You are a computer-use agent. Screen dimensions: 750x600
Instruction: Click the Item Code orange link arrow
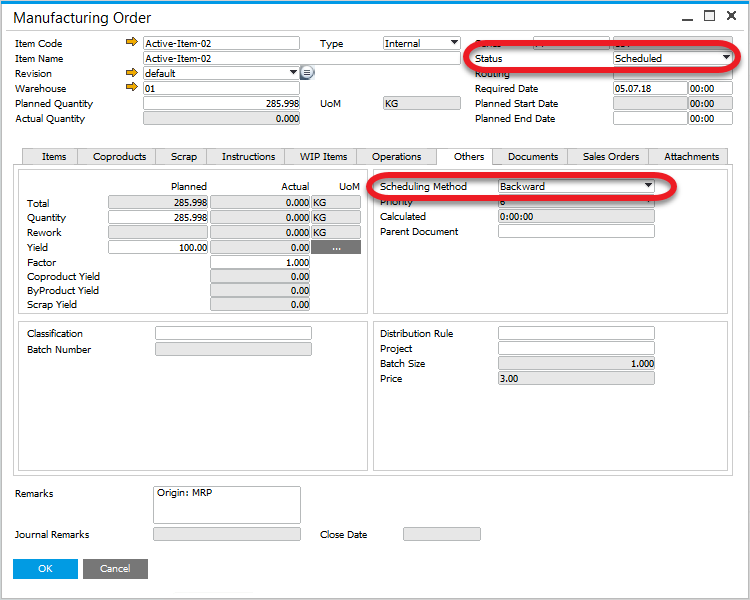click(131, 43)
